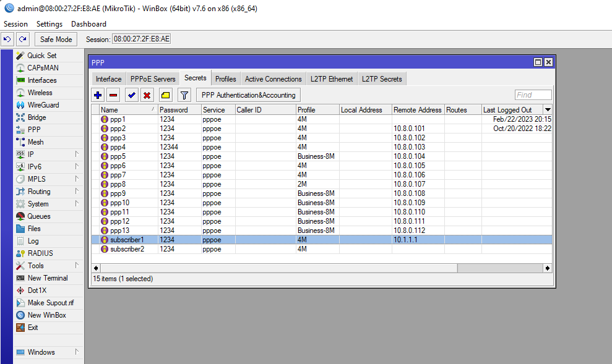Toggle Safe Mode button
612x364 pixels.
click(x=56, y=40)
